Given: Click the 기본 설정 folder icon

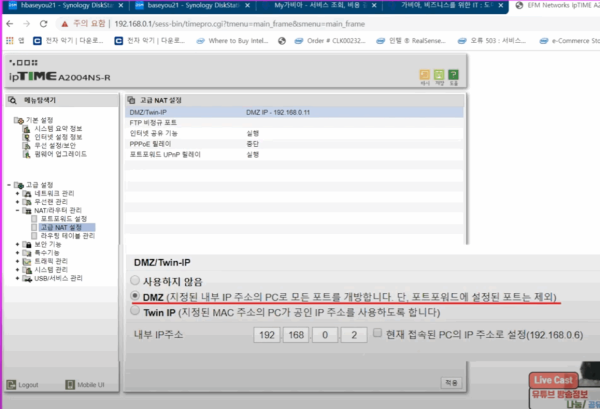Looking at the screenshot, I should [19, 121].
